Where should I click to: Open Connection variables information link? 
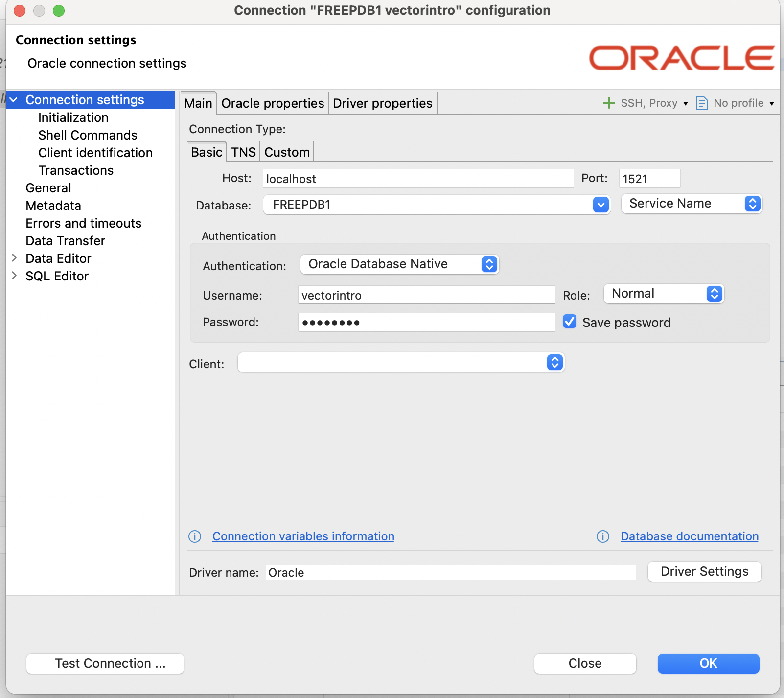[x=303, y=536]
